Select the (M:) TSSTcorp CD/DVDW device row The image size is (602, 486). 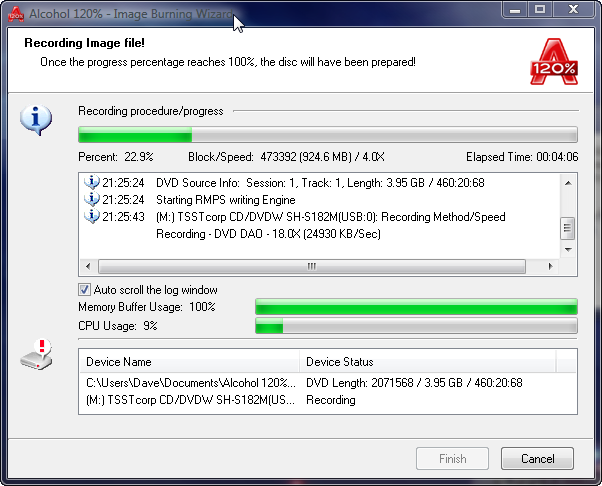(x=327, y=400)
